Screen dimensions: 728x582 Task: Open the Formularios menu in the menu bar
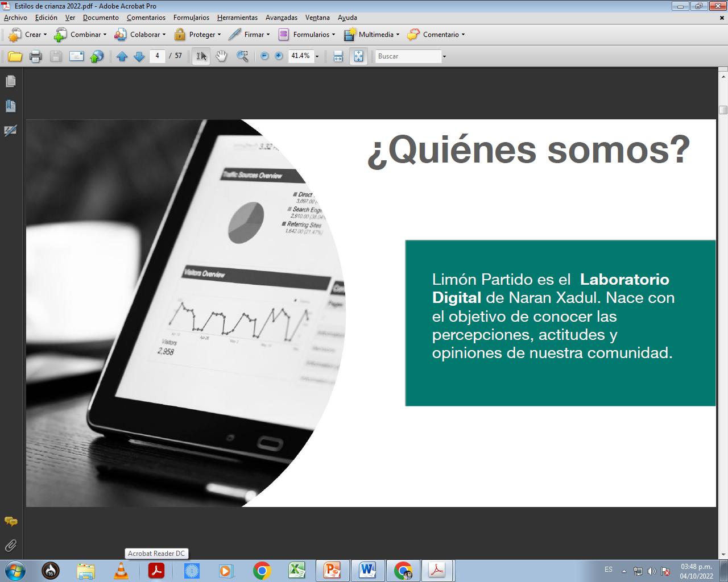tap(191, 18)
